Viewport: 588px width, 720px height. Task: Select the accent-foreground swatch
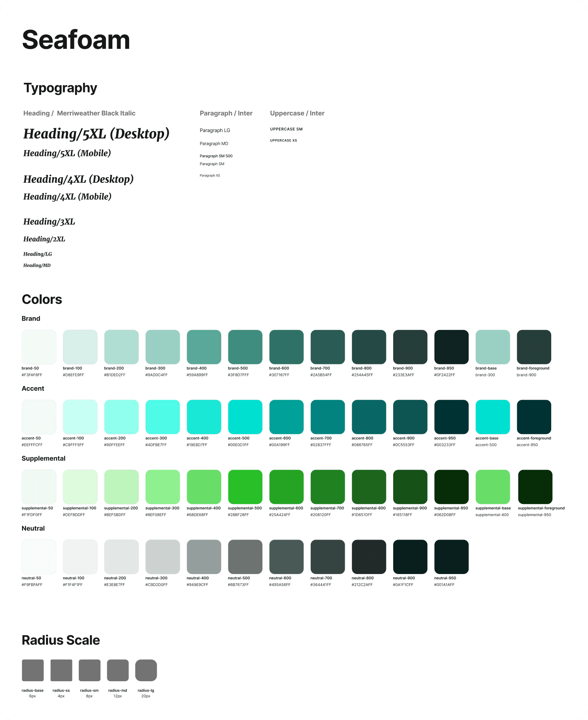pos(534,417)
